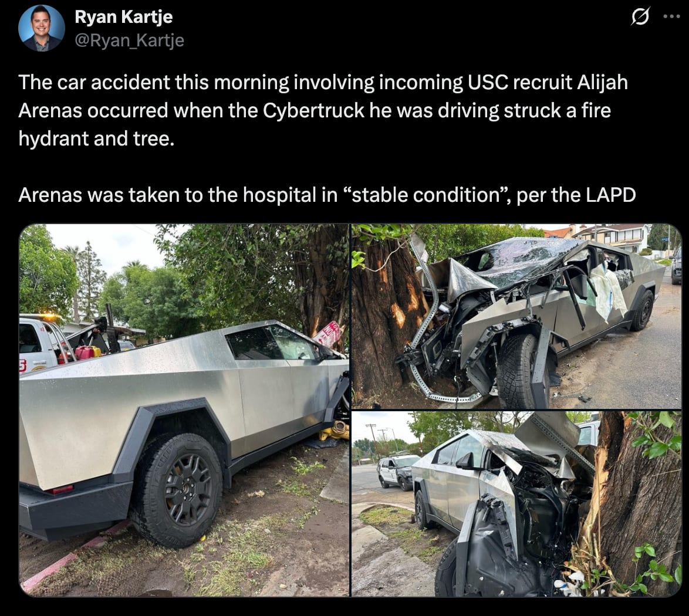View the top-right crushed Cybertruck front photo
The image size is (689, 616).
516,316
